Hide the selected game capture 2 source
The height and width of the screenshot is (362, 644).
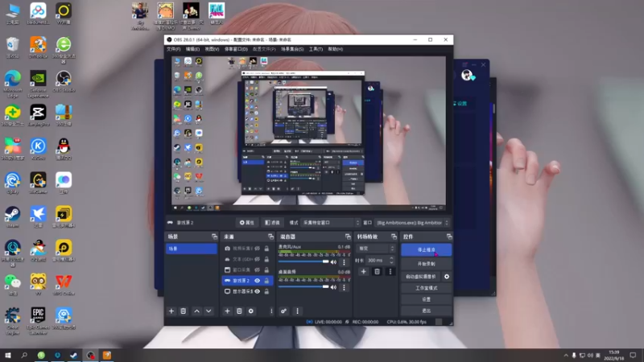(x=257, y=281)
